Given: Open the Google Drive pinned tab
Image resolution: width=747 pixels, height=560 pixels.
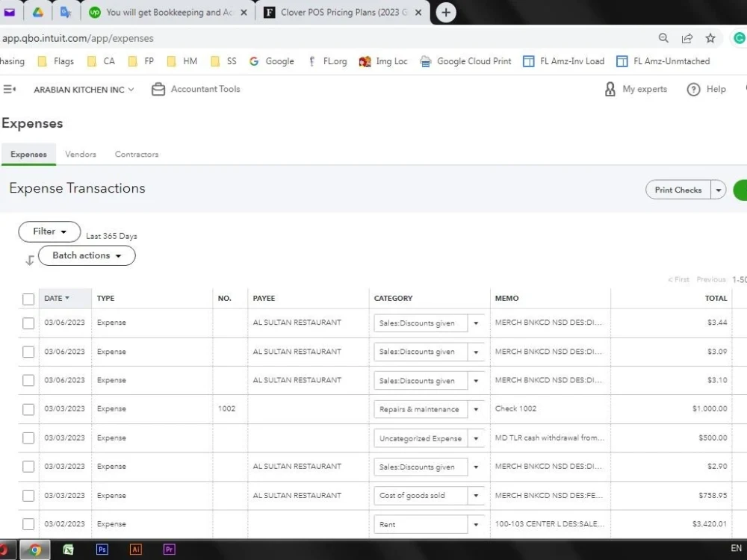Looking at the screenshot, I should [37, 13].
